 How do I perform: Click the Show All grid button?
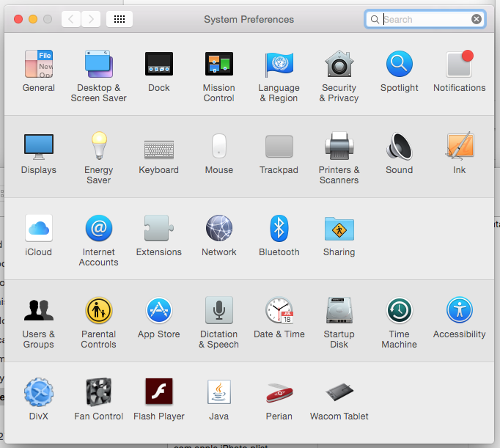pos(120,19)
